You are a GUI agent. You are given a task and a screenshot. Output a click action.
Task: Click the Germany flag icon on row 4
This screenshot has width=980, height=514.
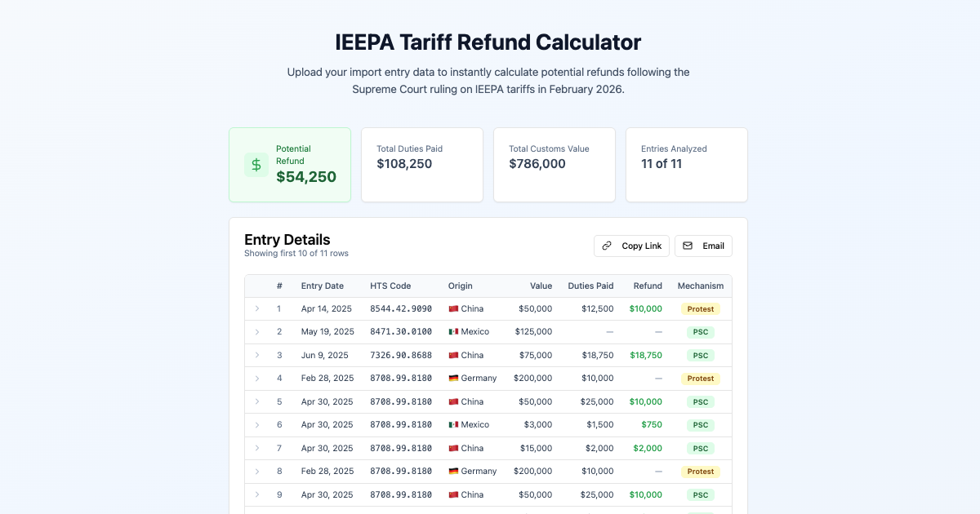(452, 379)
